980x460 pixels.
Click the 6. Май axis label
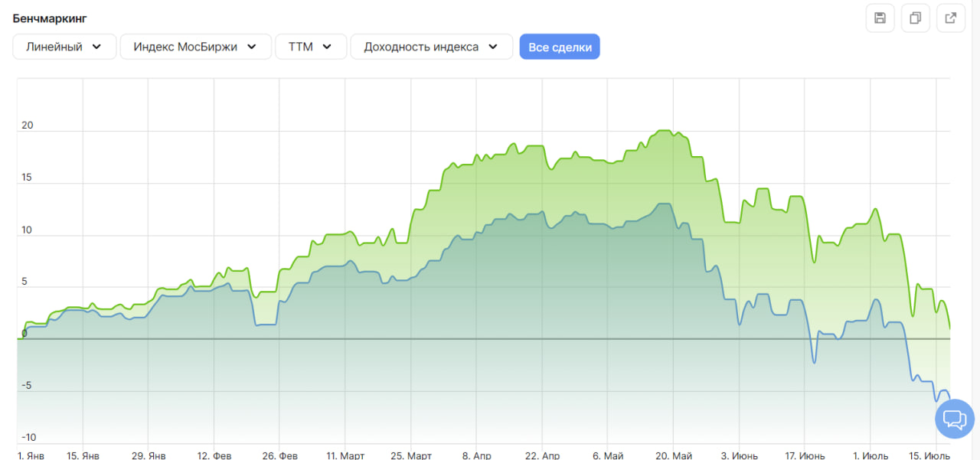(x=608, y=455)
